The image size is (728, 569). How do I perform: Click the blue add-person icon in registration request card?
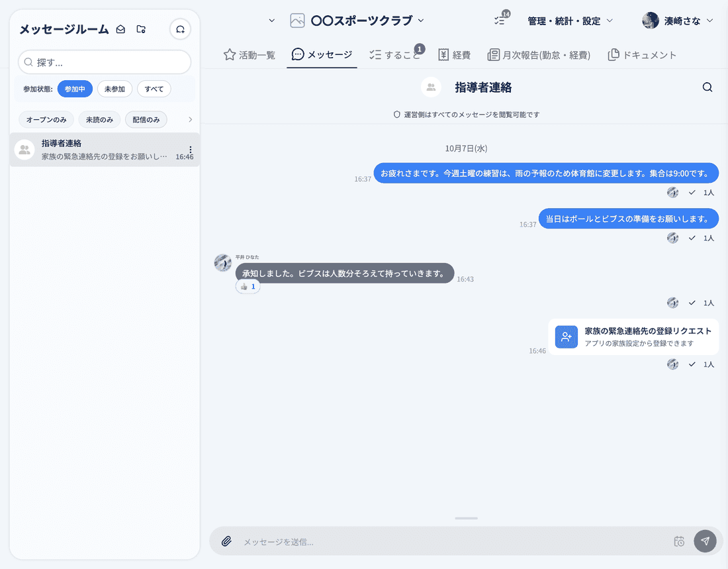[566, 336]
